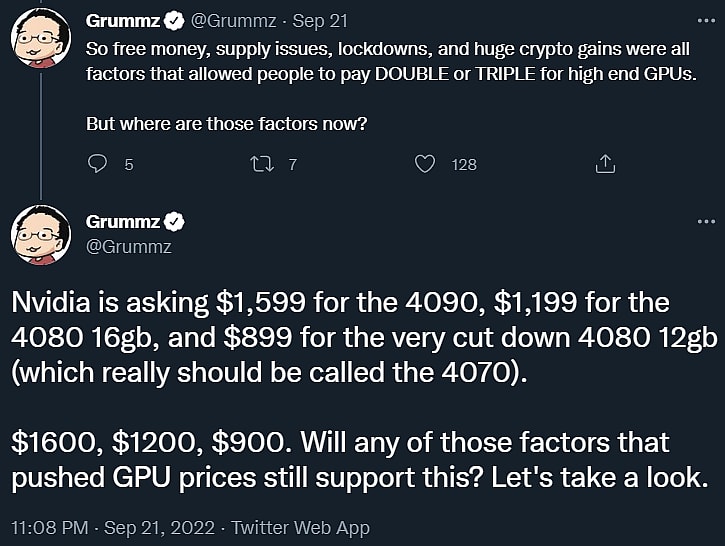The width and height of the screenshot is (725, 546).
Task: Open the Sep 21 timestamp link
Action: coord(316,20)
